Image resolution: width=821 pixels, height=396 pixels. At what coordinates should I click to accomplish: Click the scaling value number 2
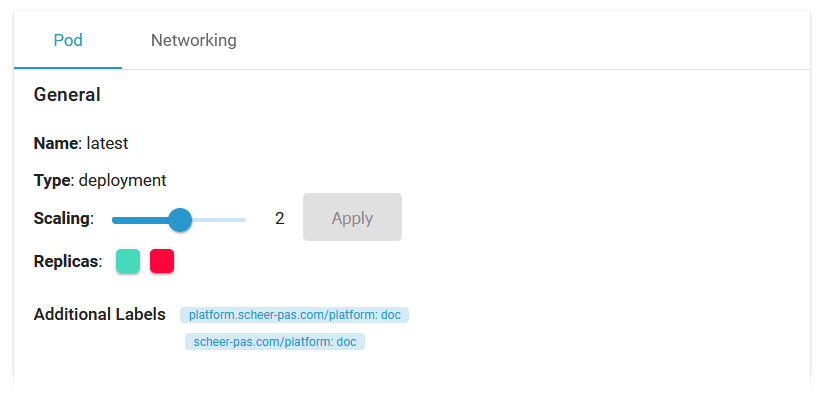(x=280, y=218)
